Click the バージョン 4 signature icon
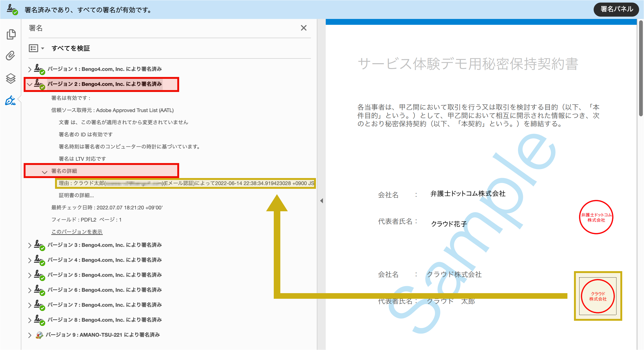The width and height of the screenshot is (644, 350). coord(40,260)
